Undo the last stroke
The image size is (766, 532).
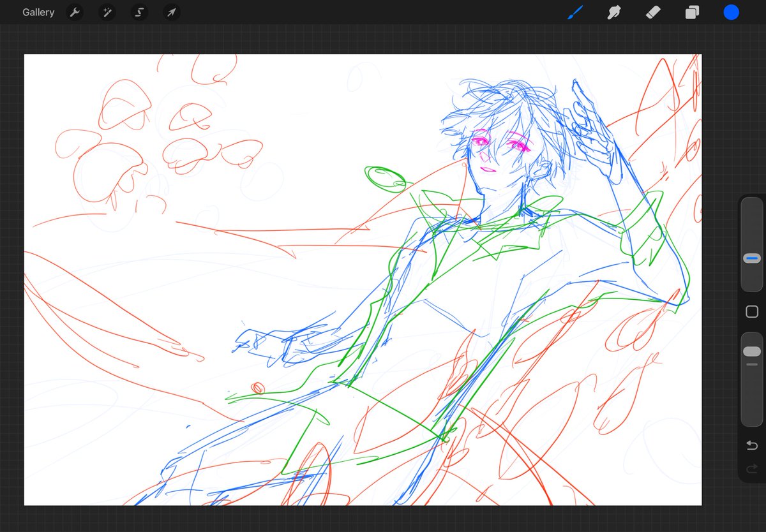(752, 445)
